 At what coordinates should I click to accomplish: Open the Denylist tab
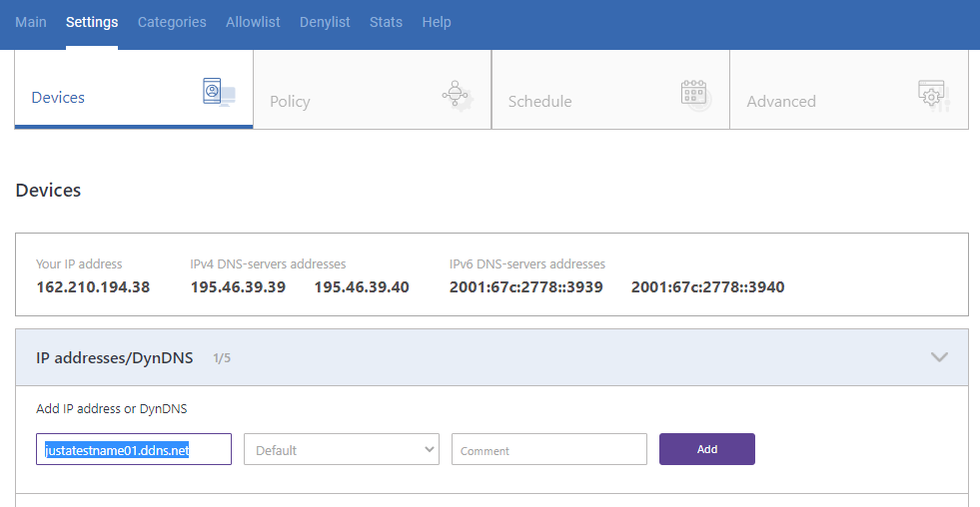325,22
